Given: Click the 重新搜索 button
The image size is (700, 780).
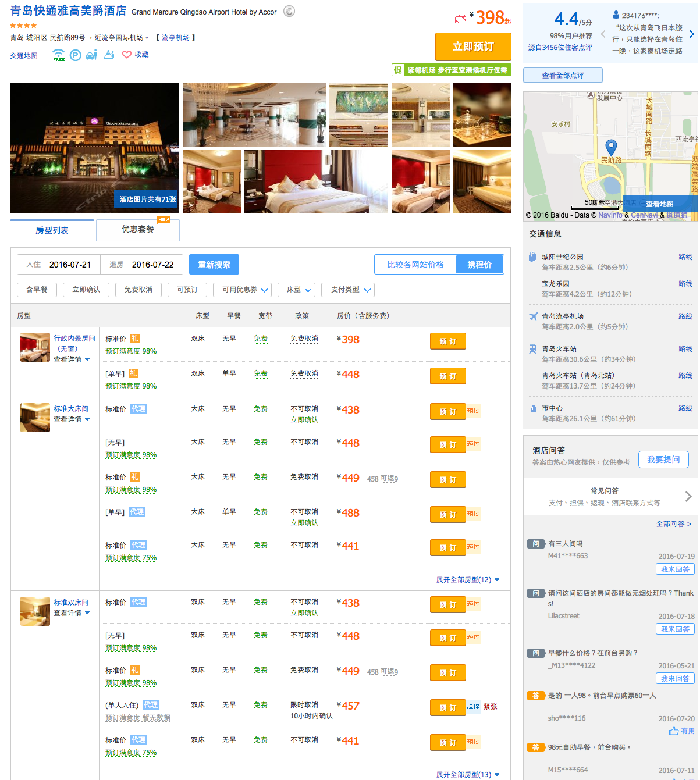Looking at the screenshot, I should coord(214,265).
